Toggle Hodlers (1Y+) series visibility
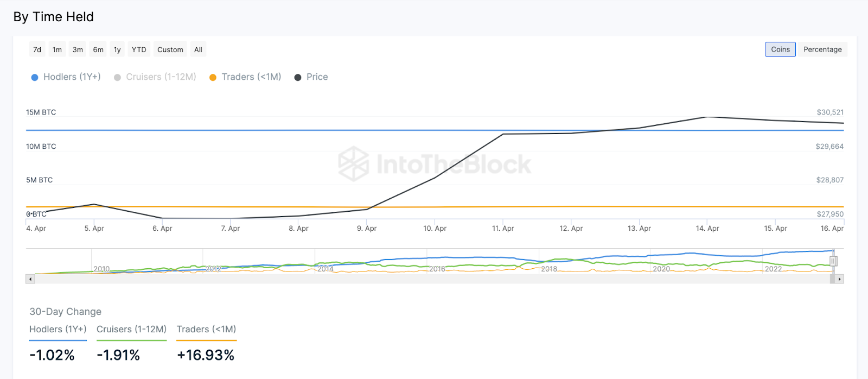This screenshot has width=868, height=379. pyautogui.click(x=72, y=77)
